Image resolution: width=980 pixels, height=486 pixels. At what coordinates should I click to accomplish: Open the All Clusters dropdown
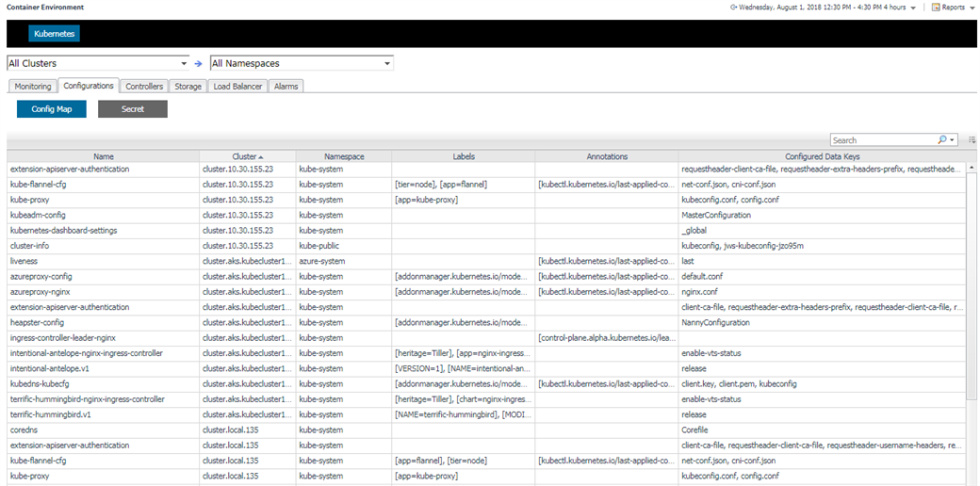coord(185,64)
